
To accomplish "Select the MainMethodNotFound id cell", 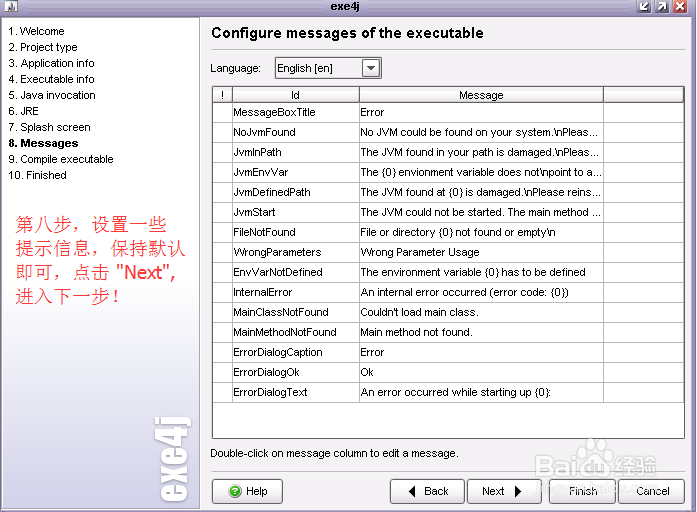I will click(296, 332).
